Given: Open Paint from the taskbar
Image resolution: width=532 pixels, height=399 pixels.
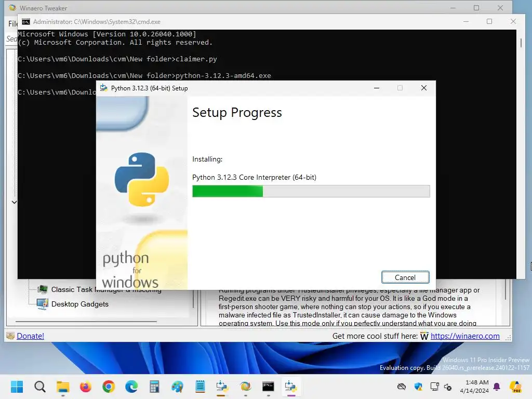Looking at the screenshot, I should point(177,387).
